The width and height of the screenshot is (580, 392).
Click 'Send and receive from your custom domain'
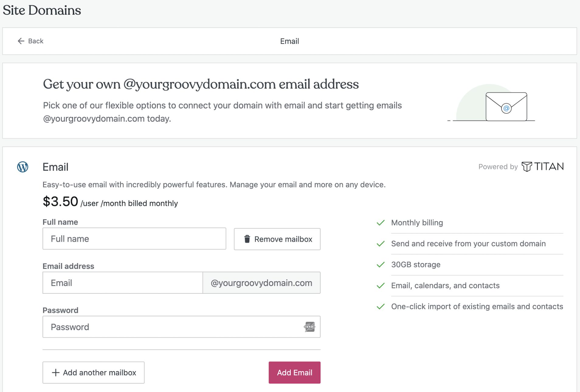coord(468,244)
